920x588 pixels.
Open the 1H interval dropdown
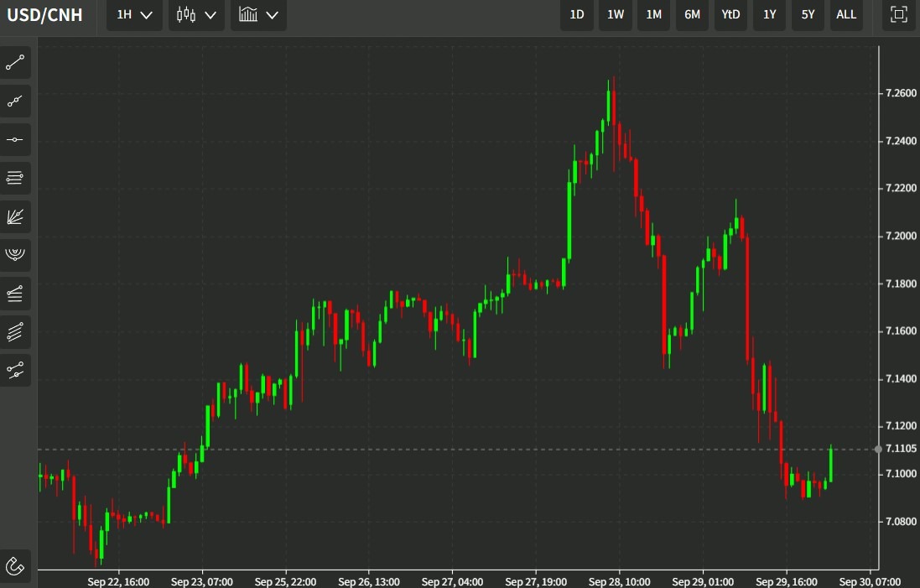pos(133,14)
